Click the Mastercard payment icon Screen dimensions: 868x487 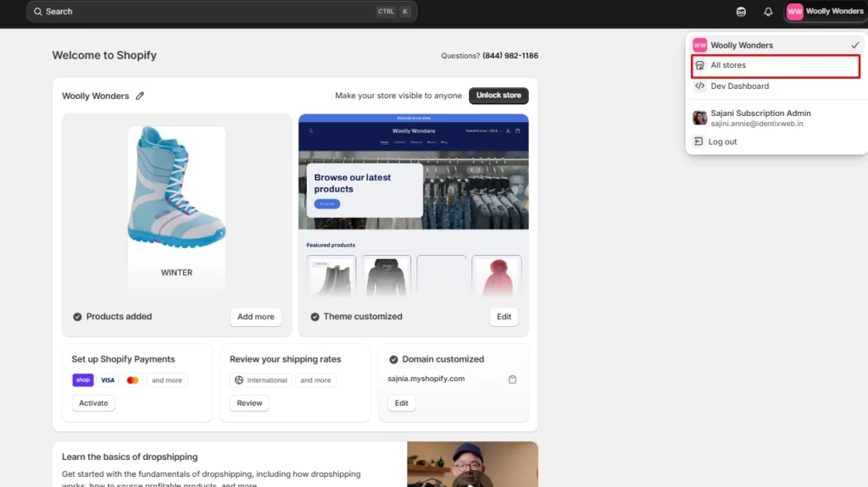click(132, 380)
